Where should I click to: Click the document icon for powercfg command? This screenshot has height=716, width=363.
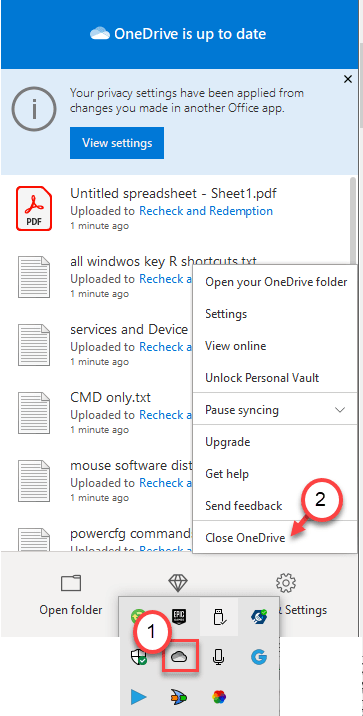coord(34,540)
